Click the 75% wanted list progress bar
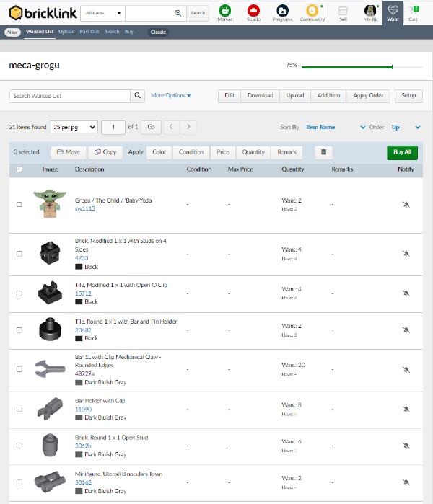The width and height of the screenshot is (433, 504). [x=362, y=67]
